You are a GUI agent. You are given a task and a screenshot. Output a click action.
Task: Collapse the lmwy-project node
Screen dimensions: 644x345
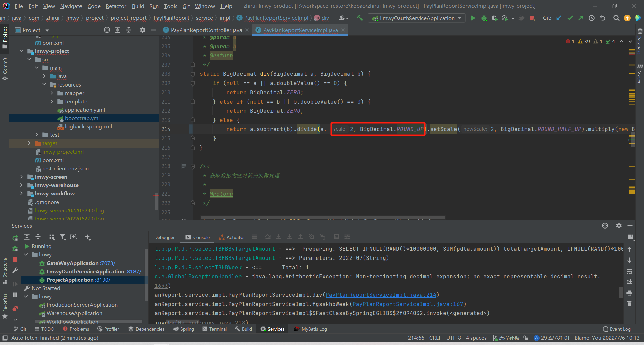coord(21,51)
